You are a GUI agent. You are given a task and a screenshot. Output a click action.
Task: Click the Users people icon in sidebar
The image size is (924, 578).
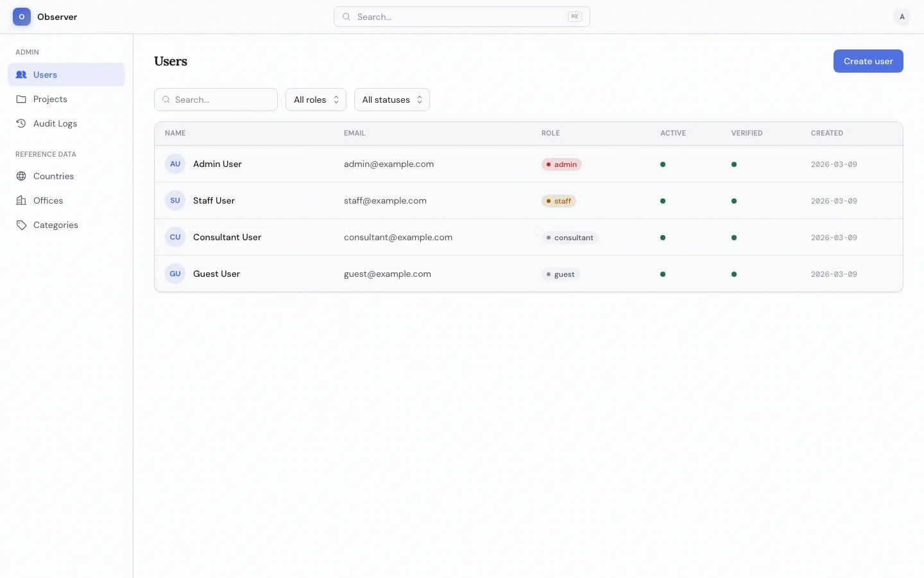tap(21, 74)
